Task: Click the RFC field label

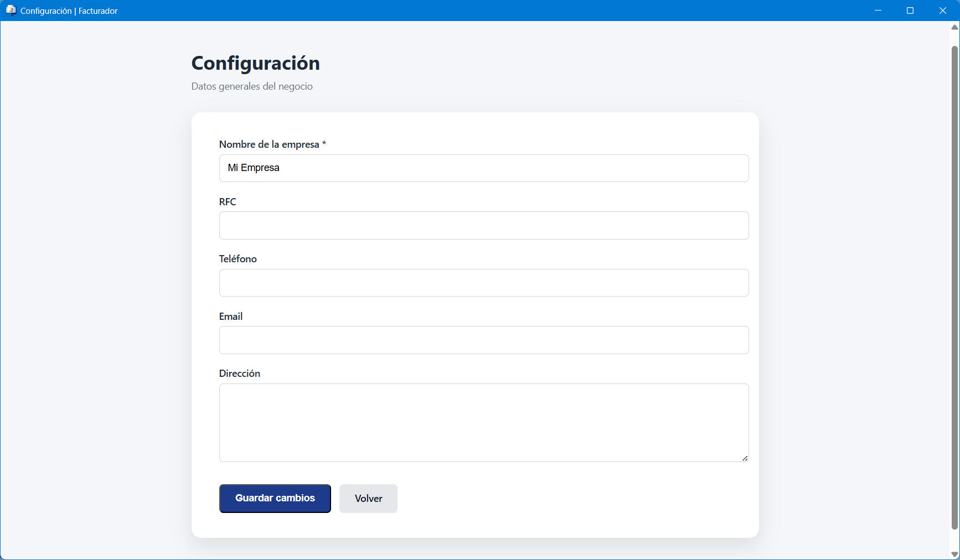Action: pyautogui.click(x=228, y=202)
